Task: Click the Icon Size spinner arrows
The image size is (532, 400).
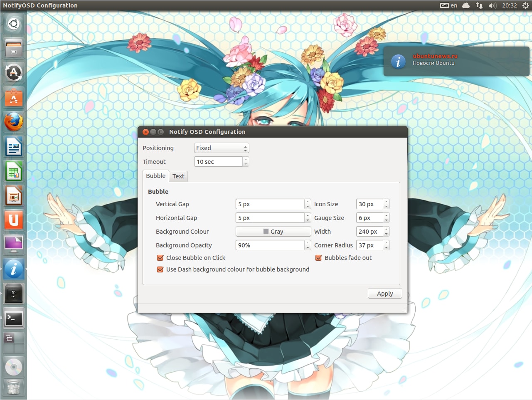Action: pyautogui.click(x=386, y=204)
